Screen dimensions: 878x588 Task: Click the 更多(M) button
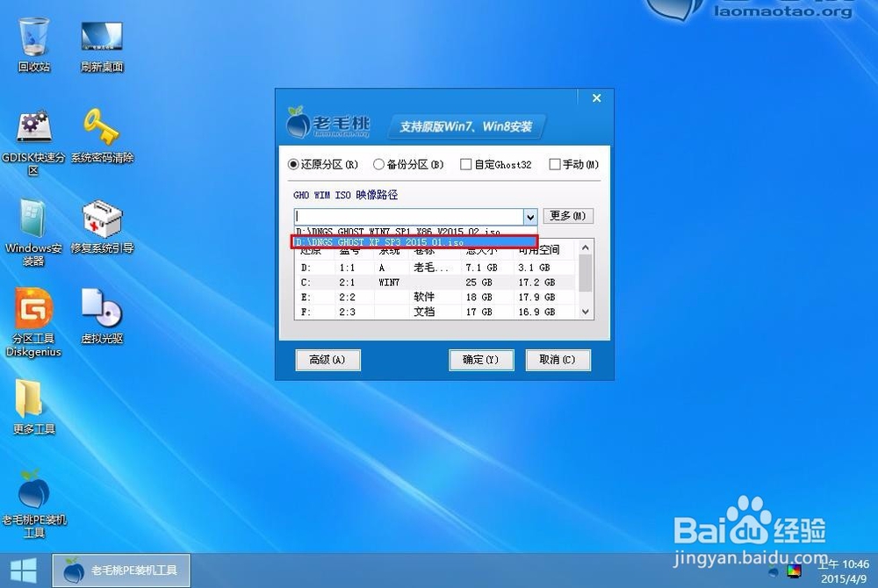[568, 216]
